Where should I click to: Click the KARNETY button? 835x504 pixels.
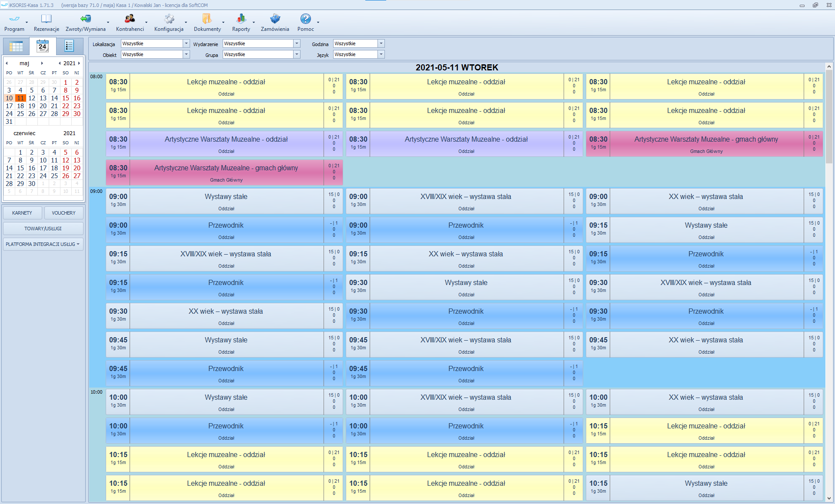(22, 213)
